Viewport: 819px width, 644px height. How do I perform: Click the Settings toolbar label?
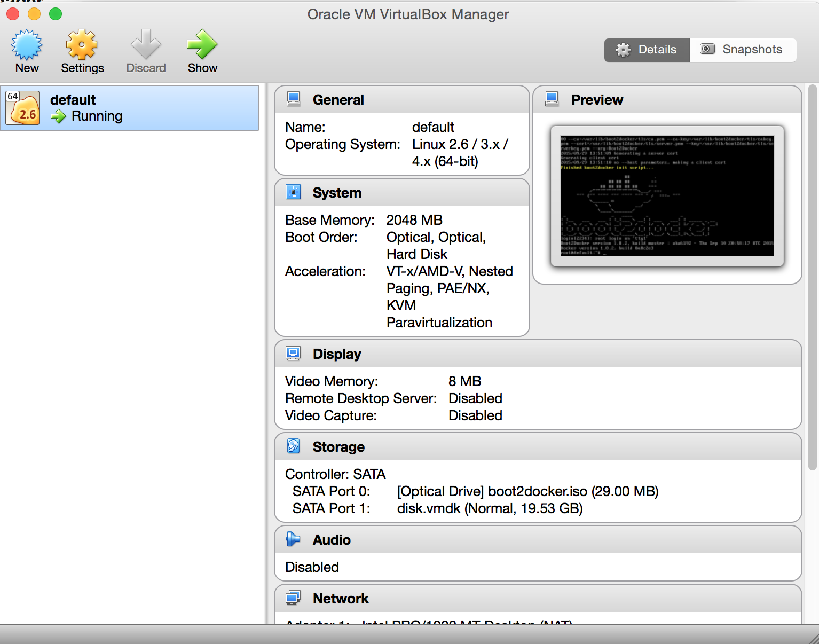pos(82,68)
